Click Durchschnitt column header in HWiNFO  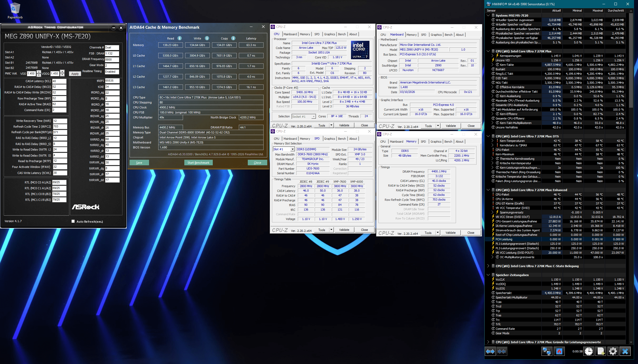tap(616, 11)
